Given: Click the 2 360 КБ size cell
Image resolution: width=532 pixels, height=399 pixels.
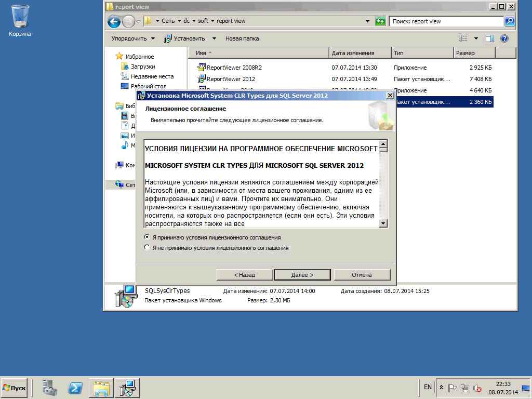Looking at the screenshot, I should click(x=481, y=102).
